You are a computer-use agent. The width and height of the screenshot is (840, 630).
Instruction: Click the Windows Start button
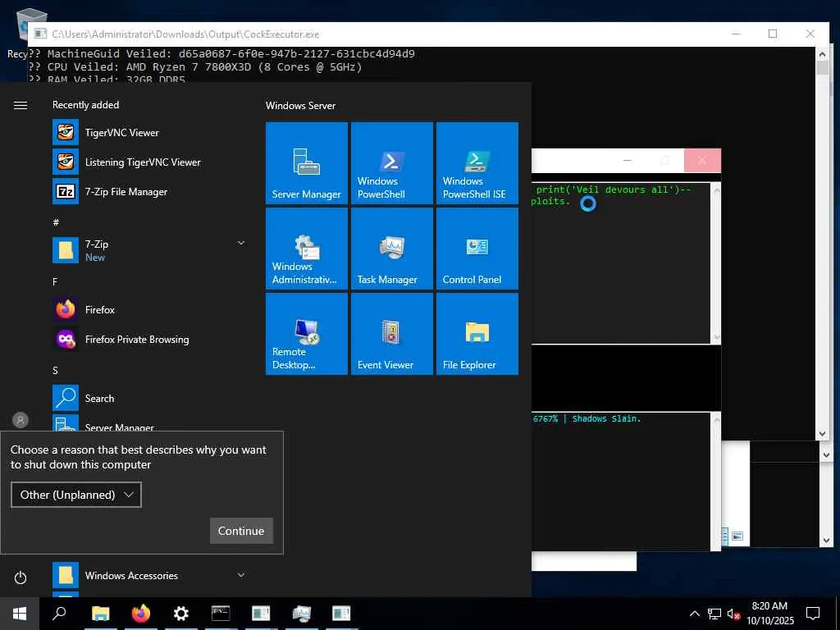tap(20, 614)
